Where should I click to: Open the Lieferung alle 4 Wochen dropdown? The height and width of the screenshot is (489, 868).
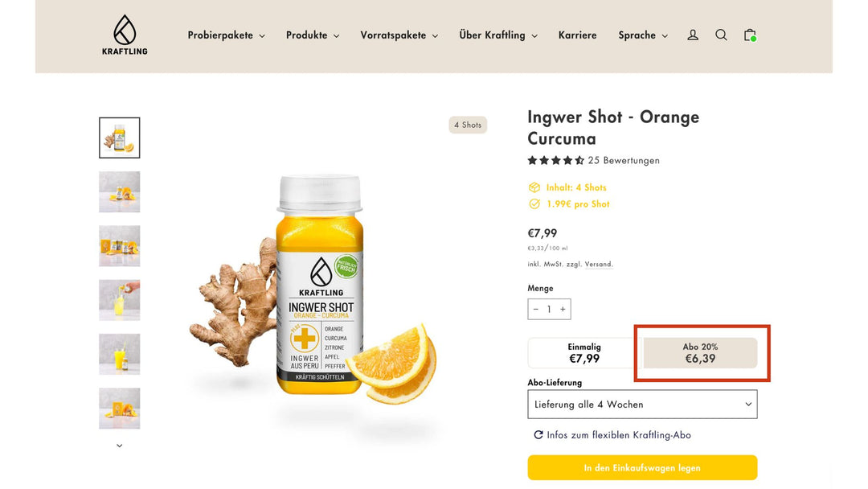point(642,405)
